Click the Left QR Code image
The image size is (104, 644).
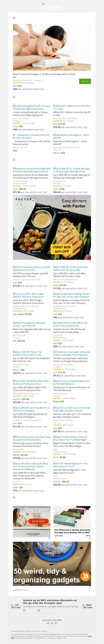click(x=16, y=606)
